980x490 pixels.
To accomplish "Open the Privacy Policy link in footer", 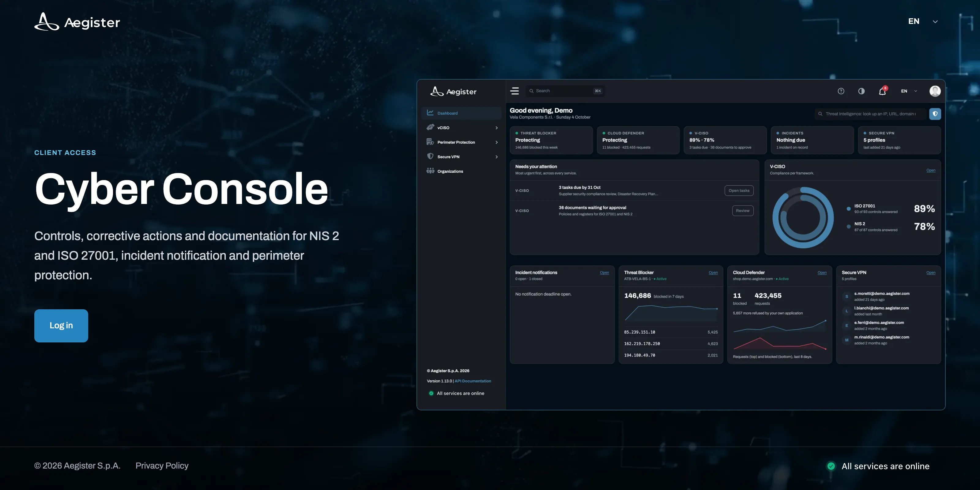I will 162,466.
